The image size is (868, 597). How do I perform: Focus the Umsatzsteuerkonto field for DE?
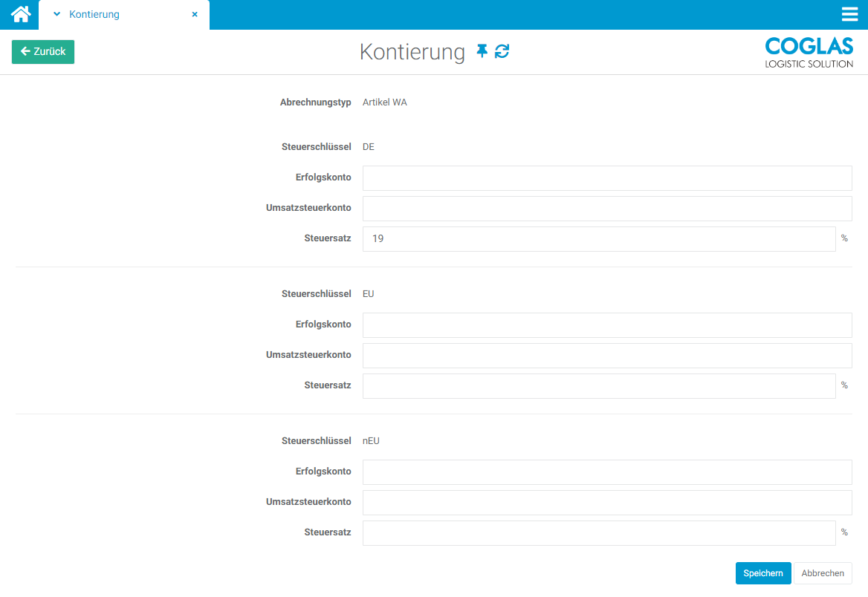tap(606, 209)
